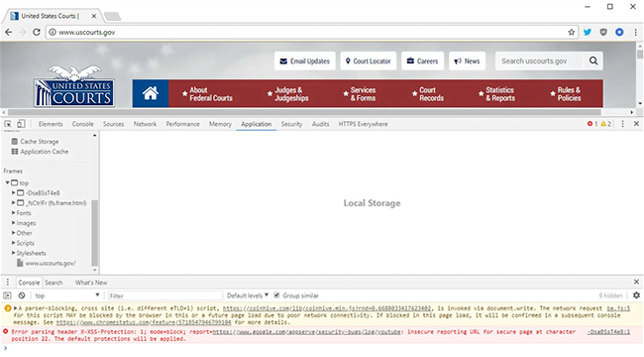Select Cache Storage in the sidebar
Image resolution: width=644 pixels, height=357 pixels.
[40, 142]
